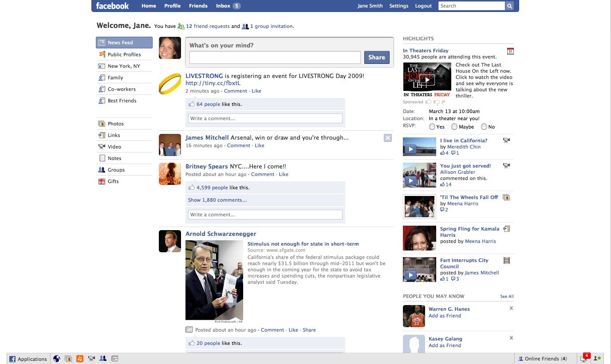Play The Last House On The Left video thumbnail

point(427,80)
